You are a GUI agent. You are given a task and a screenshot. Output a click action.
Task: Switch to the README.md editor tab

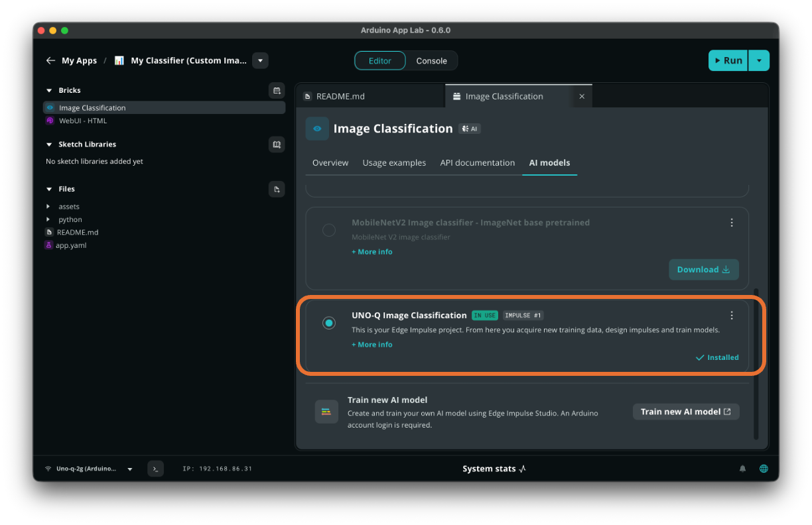(370, 96)
